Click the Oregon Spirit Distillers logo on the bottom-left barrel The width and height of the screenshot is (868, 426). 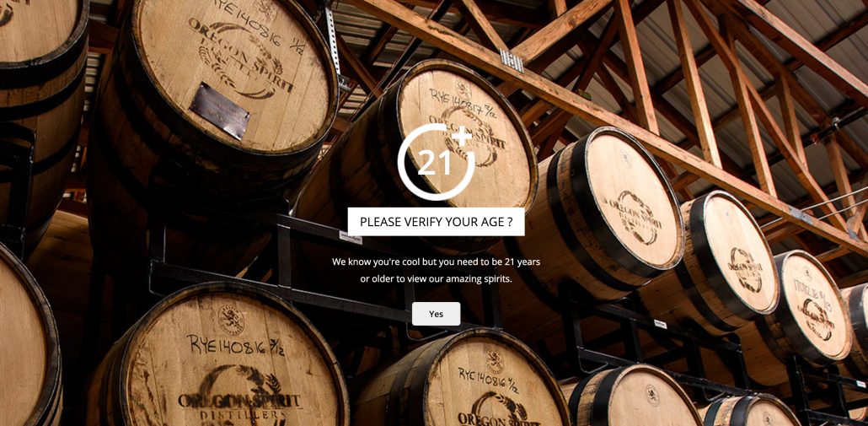pos(239,396)
